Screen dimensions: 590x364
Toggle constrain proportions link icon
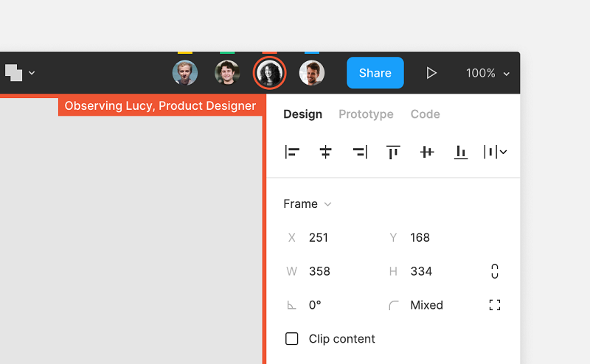click(x=495, y=271)
